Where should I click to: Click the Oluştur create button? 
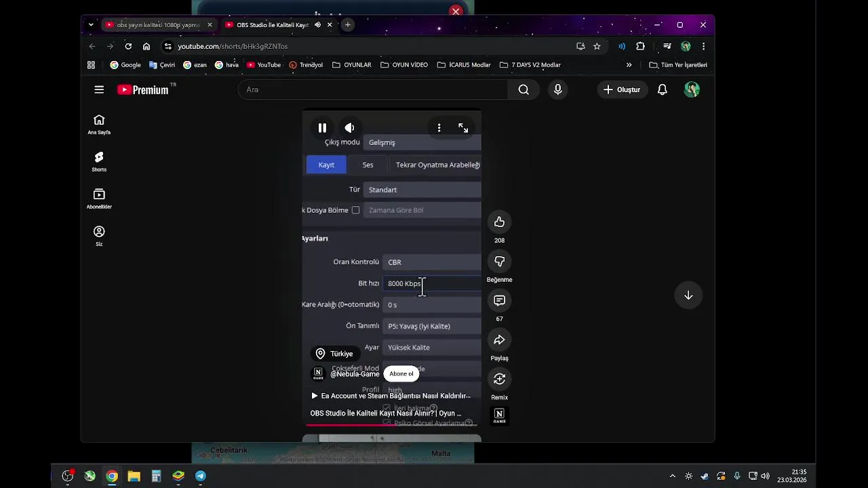[622, 89]
